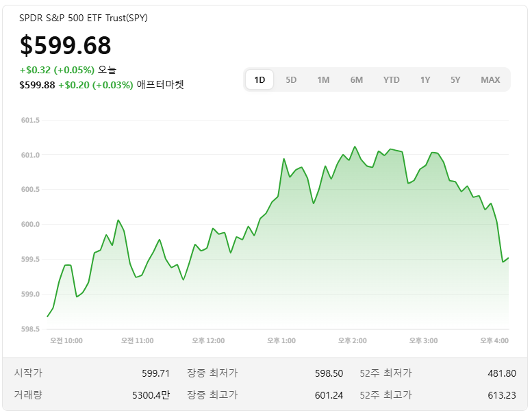Image resolution: width=532 pixels, height=413 pixels.
Task: Click the 600.5 y-axis label
Action: pyautogui.click(x=30, y=189)
